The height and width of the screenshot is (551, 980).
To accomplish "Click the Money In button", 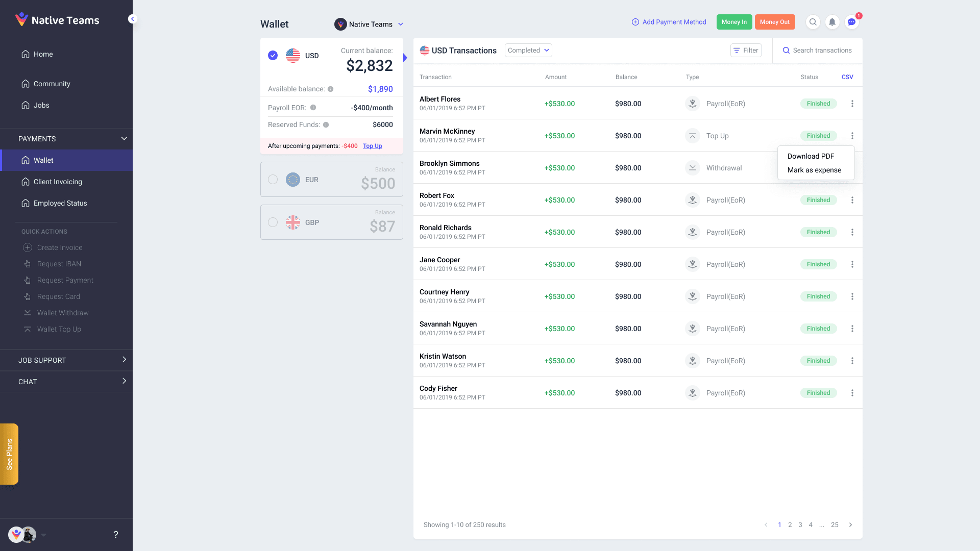I will [734, 22].
